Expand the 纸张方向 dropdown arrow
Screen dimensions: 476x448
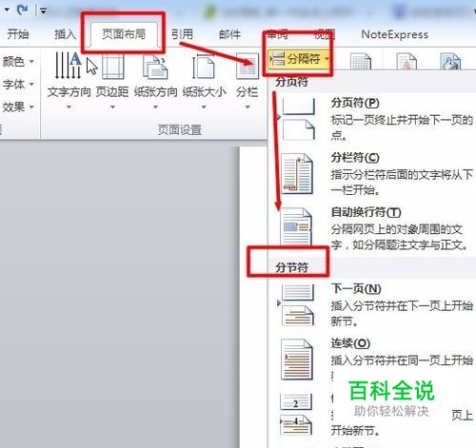click(x=155, y=107)
